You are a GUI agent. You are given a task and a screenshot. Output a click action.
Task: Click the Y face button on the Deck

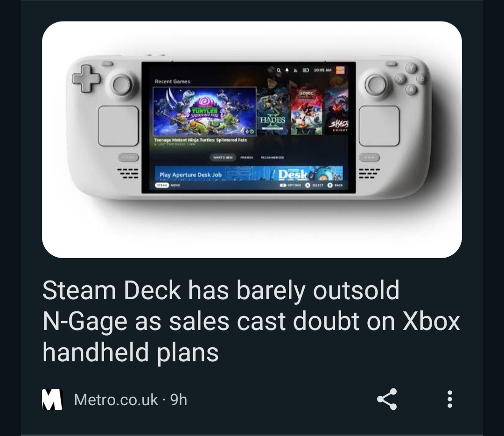coord(411,68)
